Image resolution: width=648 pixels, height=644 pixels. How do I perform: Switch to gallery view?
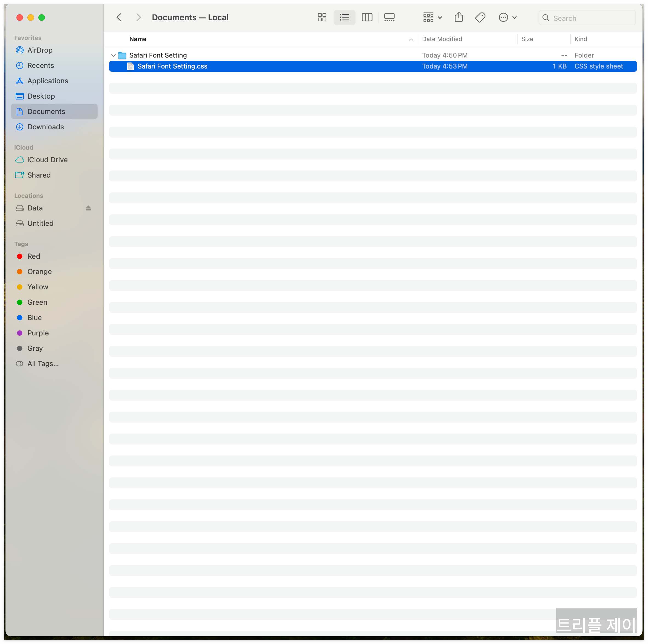click(389, 18)
